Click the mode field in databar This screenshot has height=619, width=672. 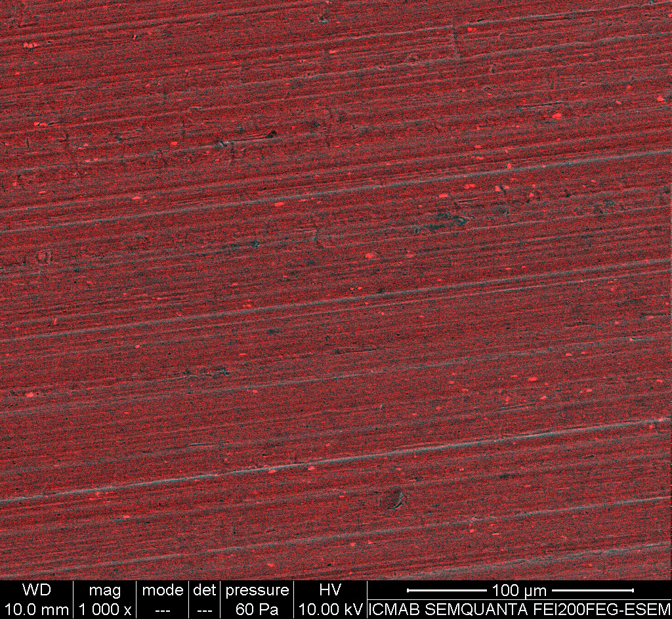click(x=163, y=600)
